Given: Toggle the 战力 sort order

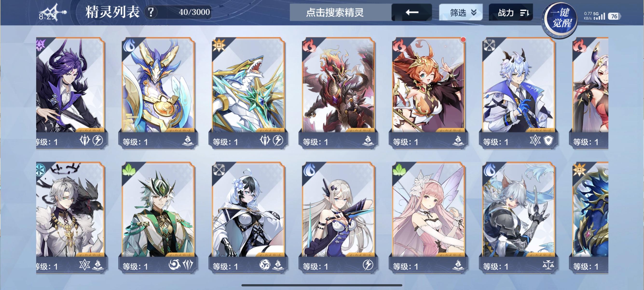Looking at the screenshot, I should pyautogui.click(x=511, y=12).
